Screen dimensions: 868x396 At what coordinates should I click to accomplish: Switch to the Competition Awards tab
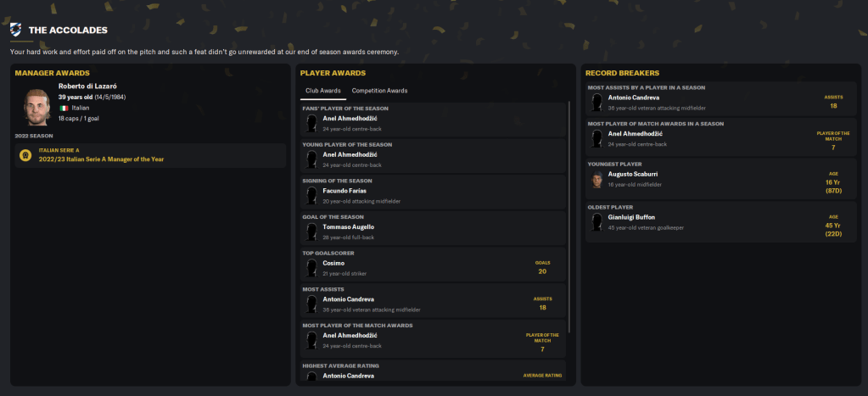click(379, 91)
